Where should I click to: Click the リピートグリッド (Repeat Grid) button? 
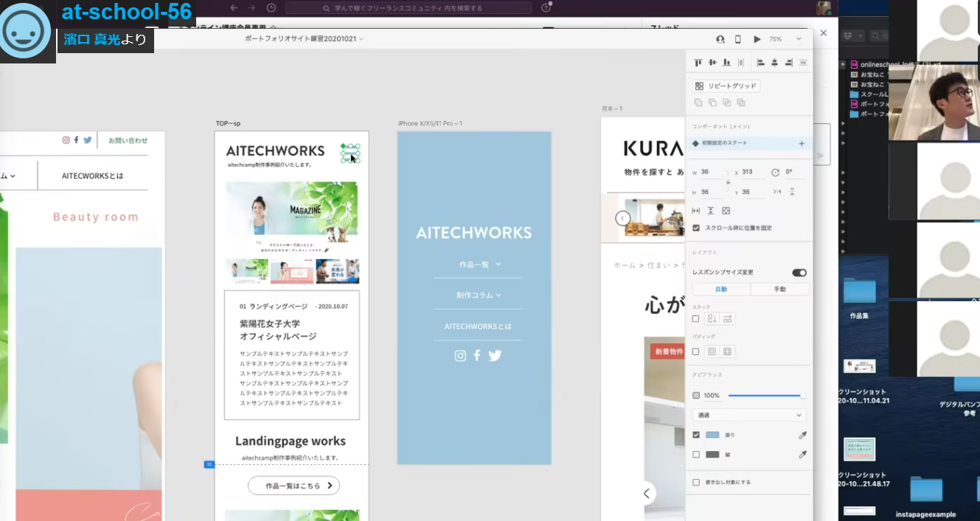tap(726, 86)
